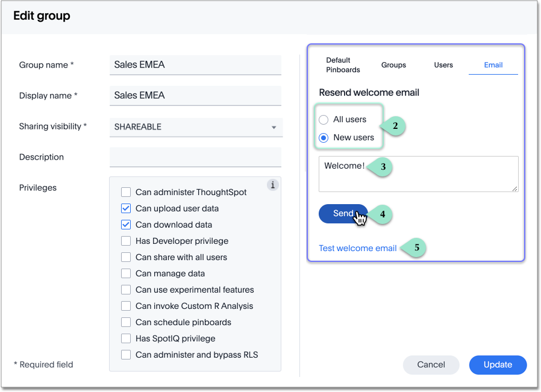Click the Test welcome email link

(x=357, y=248)
